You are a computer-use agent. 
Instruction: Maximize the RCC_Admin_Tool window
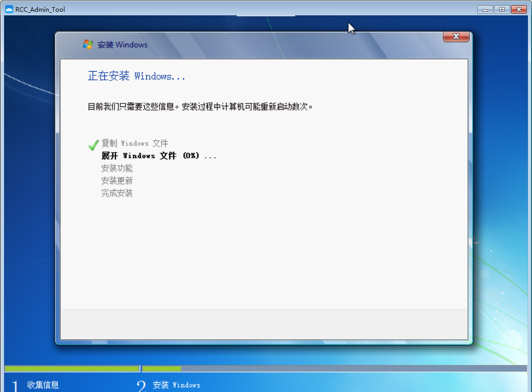[x=502, y=10]
